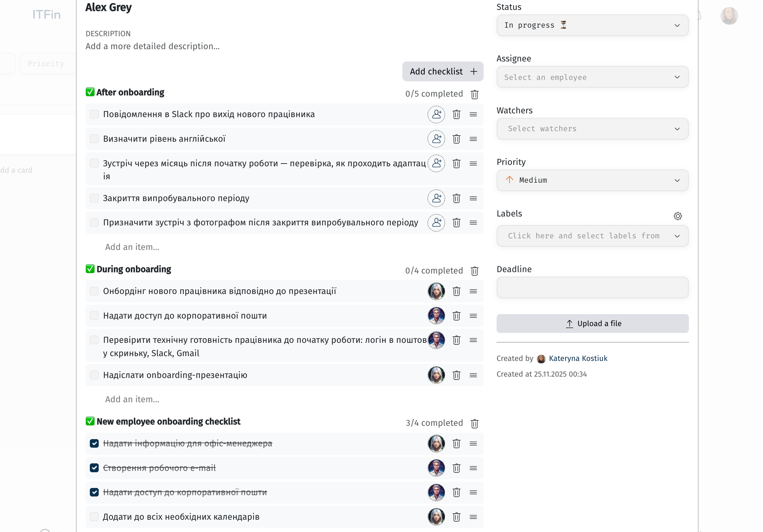Click drag handle of 'Закриття випробувального періоду' item

(x=473, y=198)
